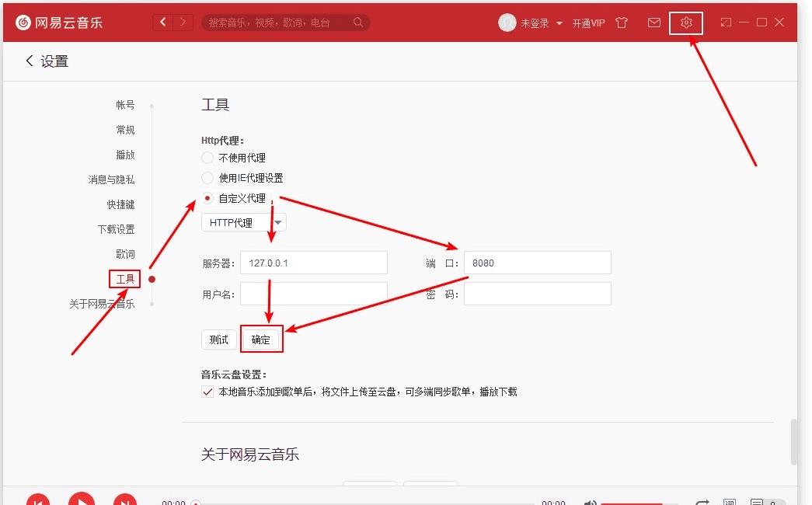
Task: Select 关于网易云音乐 in settings sidebar
Action: 102,304
